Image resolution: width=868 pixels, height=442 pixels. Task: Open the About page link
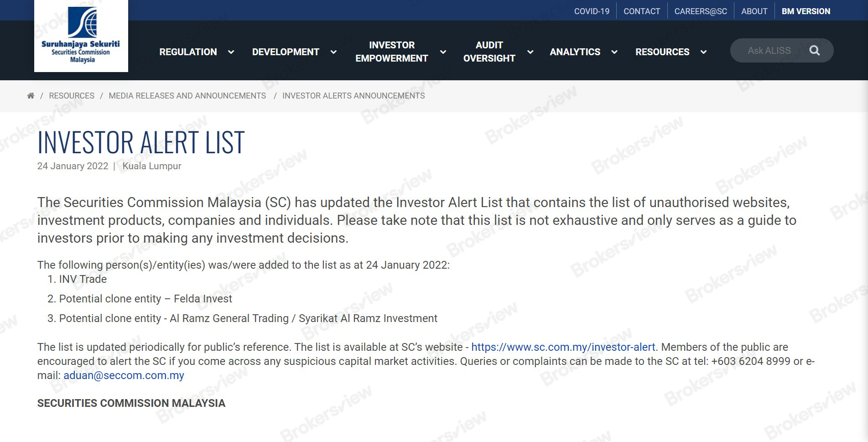click(754, 11)
